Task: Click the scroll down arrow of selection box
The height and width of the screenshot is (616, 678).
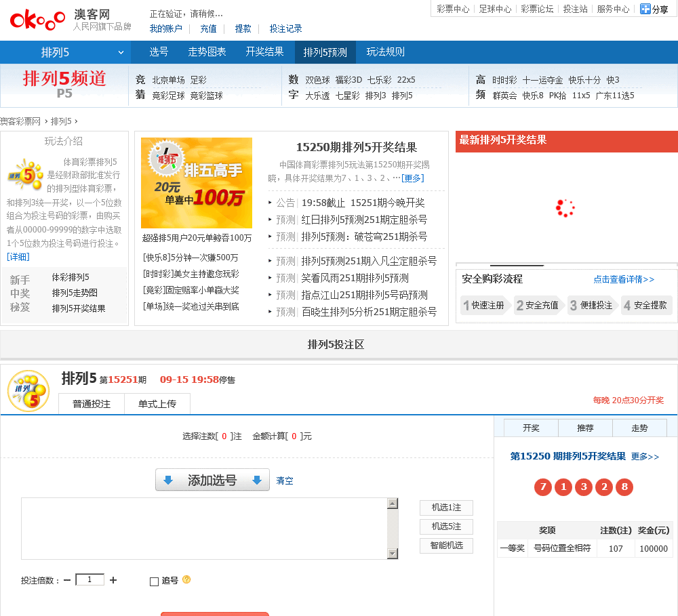Action: click(393, 554)
